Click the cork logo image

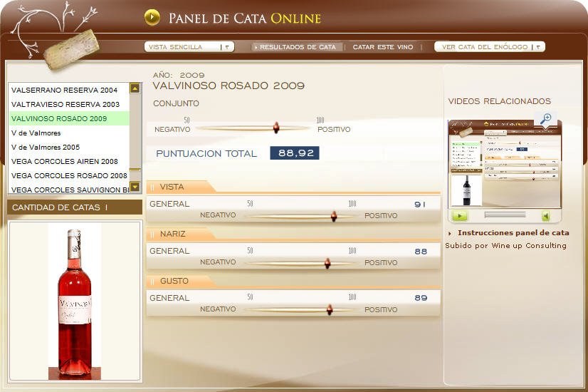point(71,50)
